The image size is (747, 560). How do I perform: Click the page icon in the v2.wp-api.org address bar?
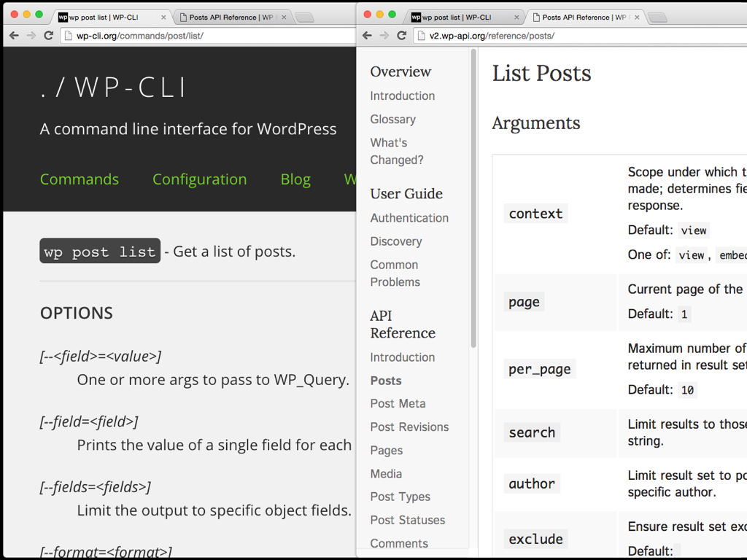pos(421,36)
